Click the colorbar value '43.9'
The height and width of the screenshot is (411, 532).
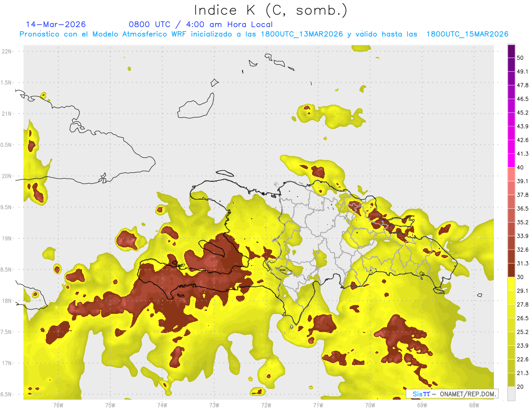[x=523, y=126]
